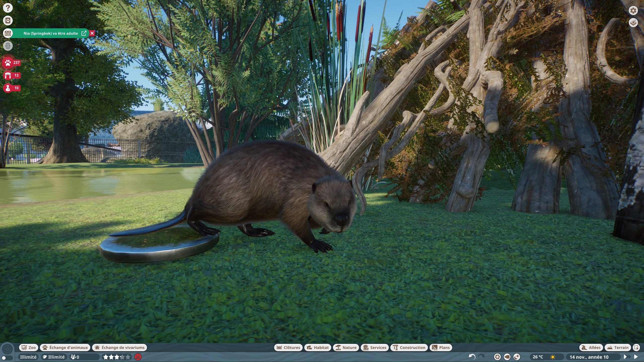The width and height of the screenshot is (644, 362).
Task: Open the Zoo management menu
Action: (29, 347)
